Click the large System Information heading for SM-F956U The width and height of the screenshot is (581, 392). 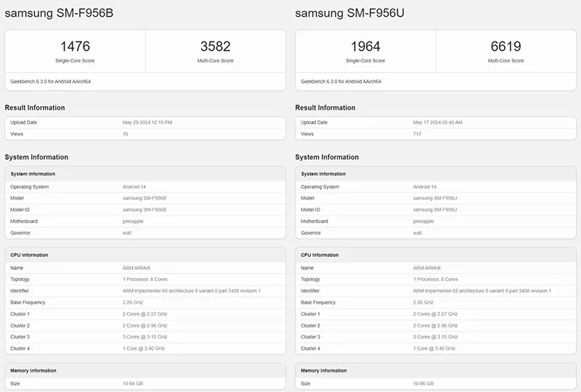pyautogui.click(x=327, y=157)
